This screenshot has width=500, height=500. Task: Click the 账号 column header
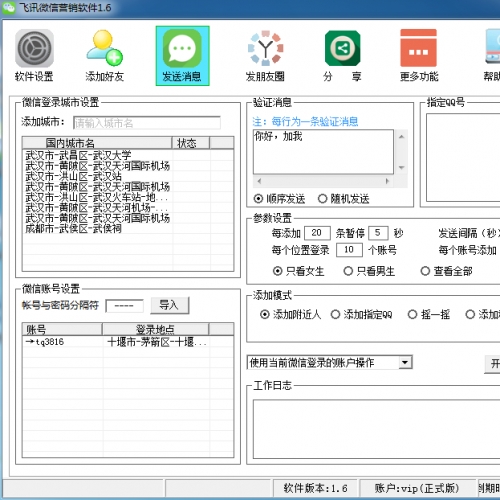click(x=62, y=329)
